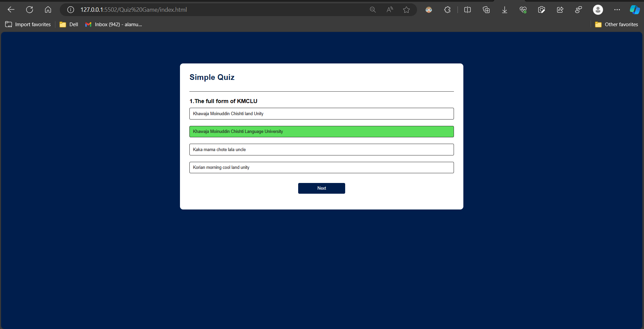Toggle Split screen view

[467, 10]
